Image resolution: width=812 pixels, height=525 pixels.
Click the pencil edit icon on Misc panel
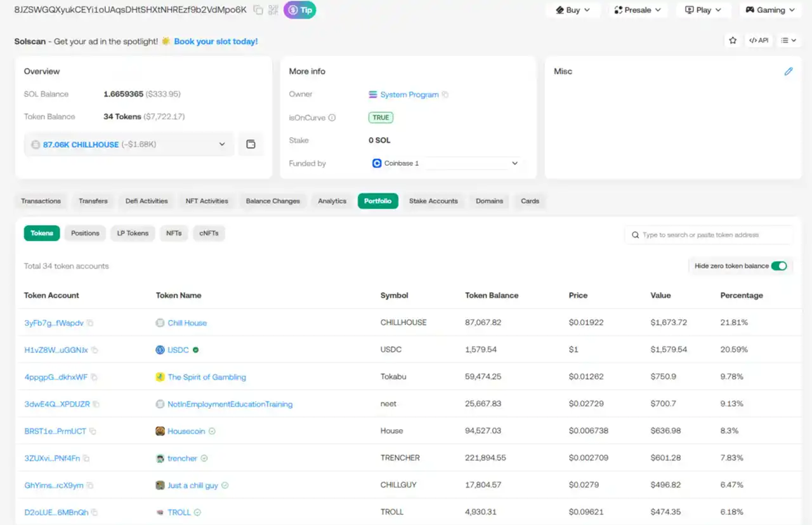[x=789, y=71]
